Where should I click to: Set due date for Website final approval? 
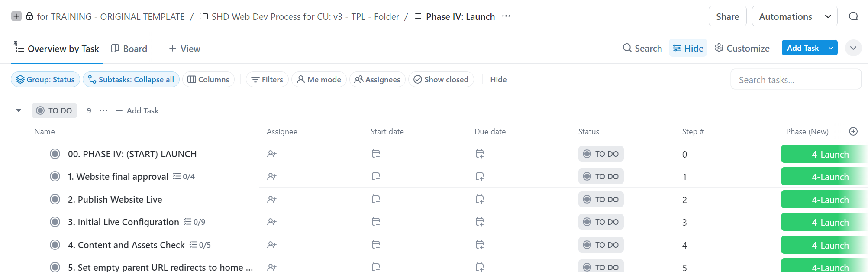pyautogui.click(x=480, y=176)
